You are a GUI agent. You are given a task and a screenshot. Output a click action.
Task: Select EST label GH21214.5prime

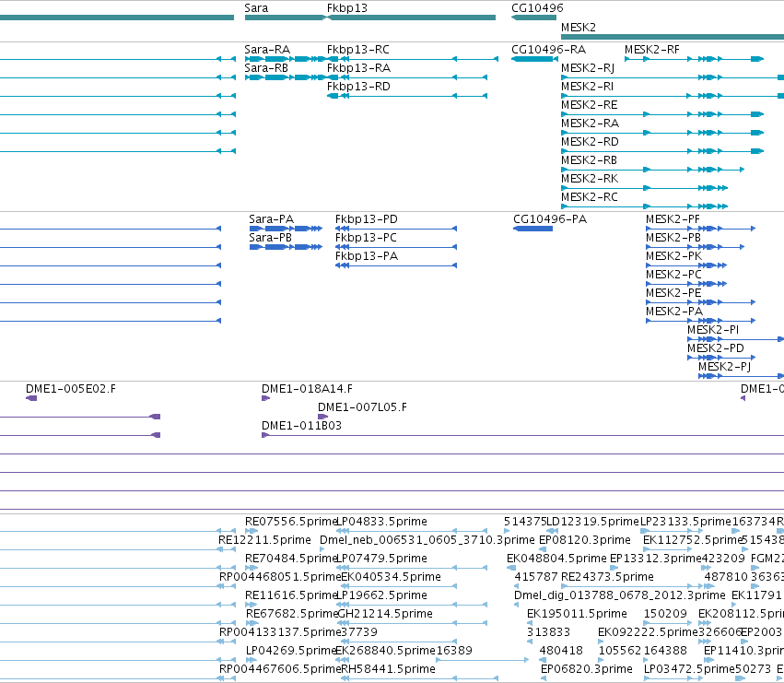pyautogui.click(x=385, y=614)
